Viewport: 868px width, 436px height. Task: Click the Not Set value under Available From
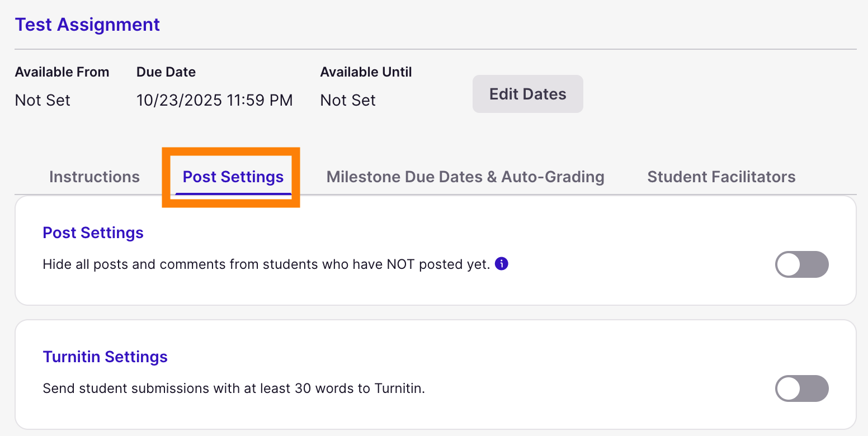(43, 101)
